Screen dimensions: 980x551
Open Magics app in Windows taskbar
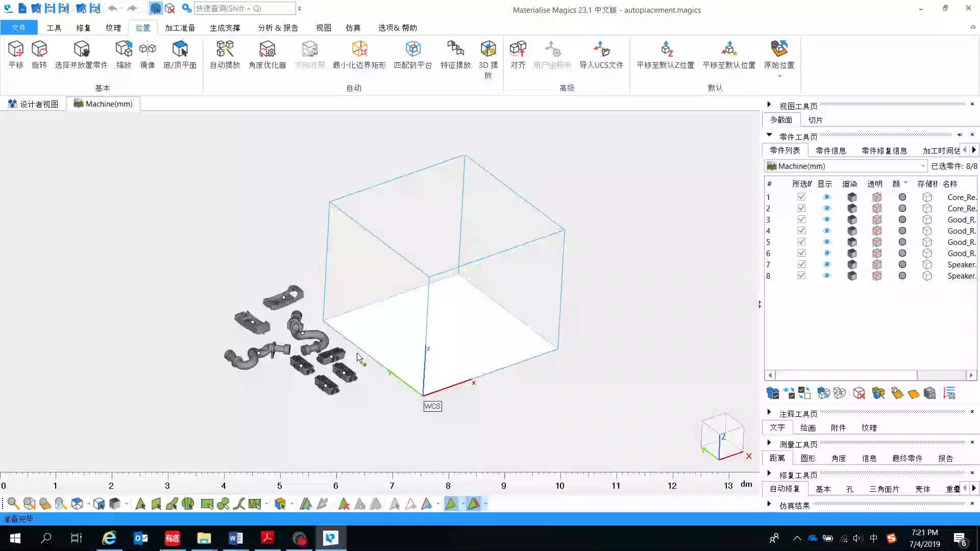point(331,538)
